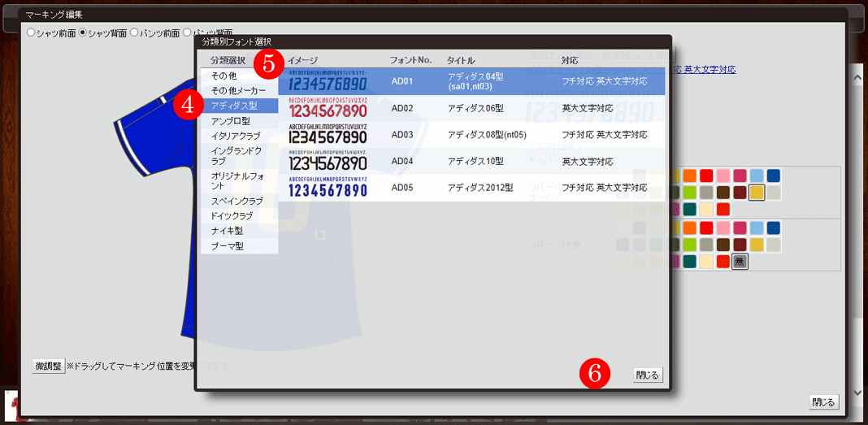868x425 pixels.
Task: Pick orange swatch in upper rubber color palette
Action: point(690,176)
